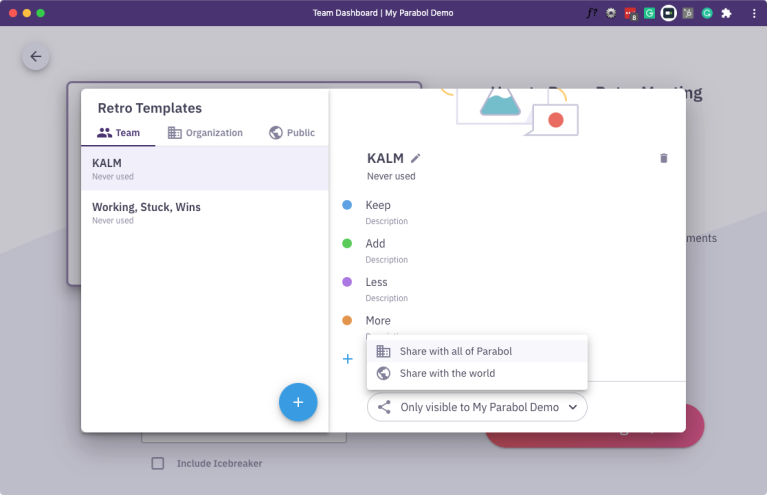Edit the Add prompt description
Screen dimensions: 767x495
[x=386, y=260]
